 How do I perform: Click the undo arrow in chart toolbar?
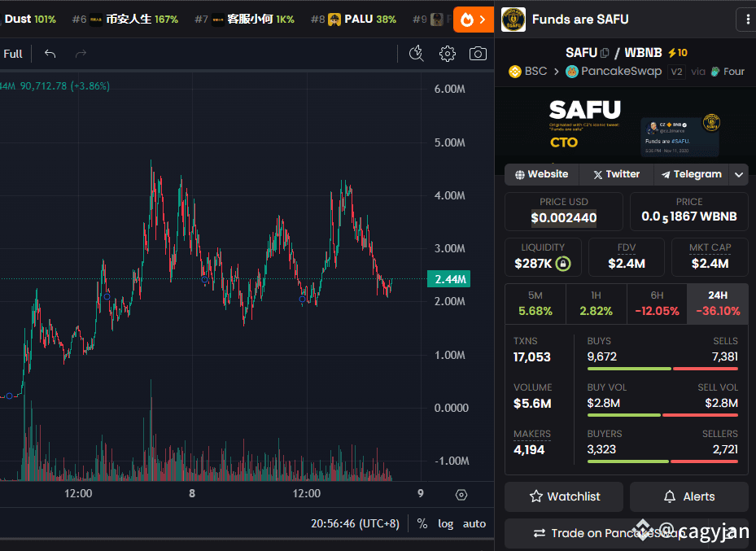pos(50,54)
